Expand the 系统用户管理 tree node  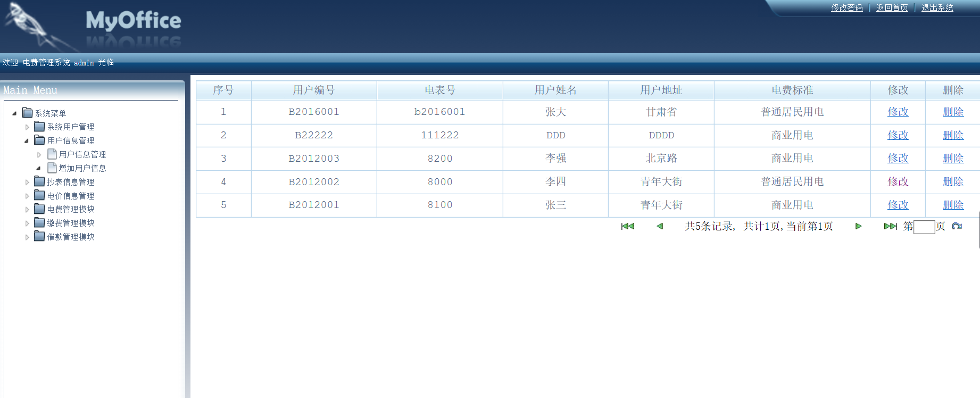click(x=27, y=127)
